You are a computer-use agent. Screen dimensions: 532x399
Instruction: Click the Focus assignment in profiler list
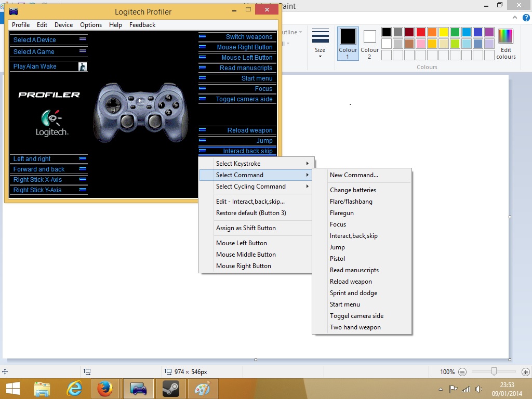tap(237, 88)
